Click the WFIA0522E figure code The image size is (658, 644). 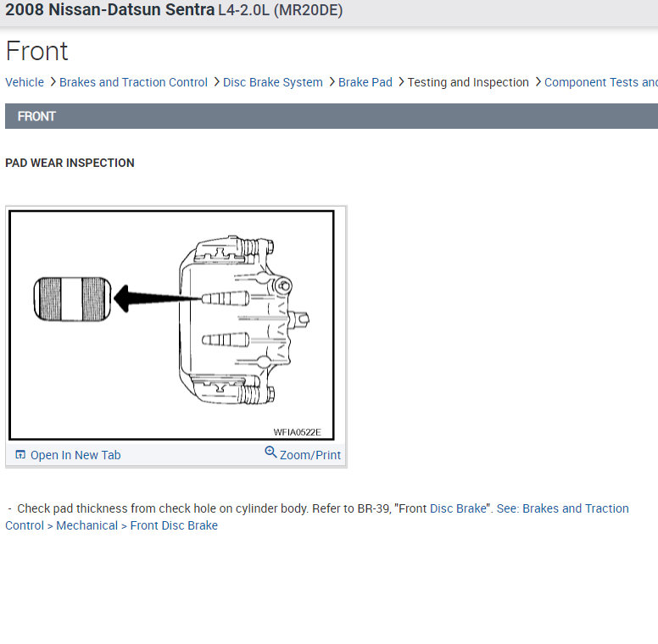(297, 432)
